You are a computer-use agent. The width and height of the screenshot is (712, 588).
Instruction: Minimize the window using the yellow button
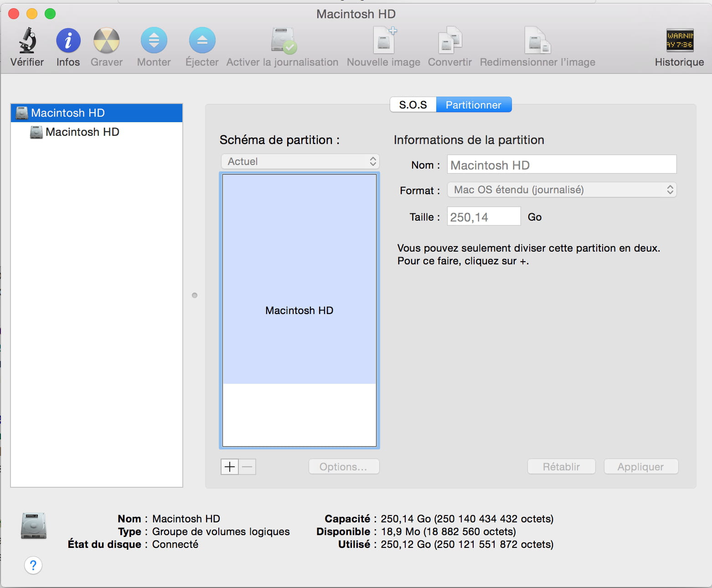[32, 14]
